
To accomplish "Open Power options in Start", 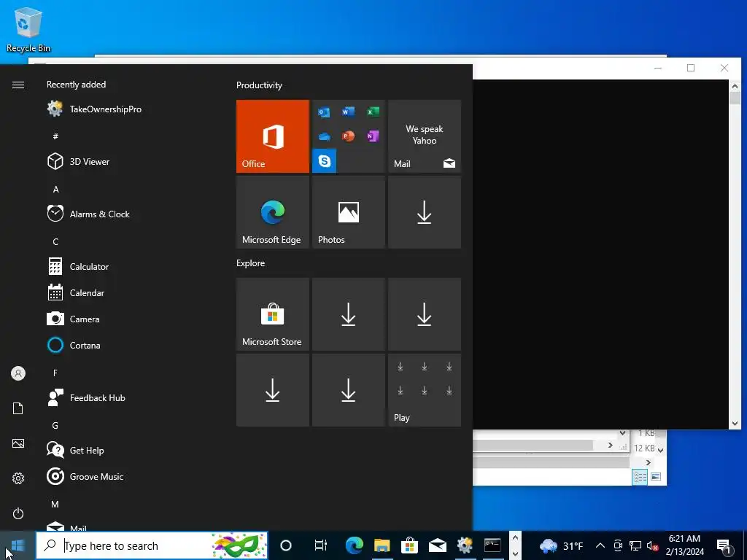I will pos(18,513).
